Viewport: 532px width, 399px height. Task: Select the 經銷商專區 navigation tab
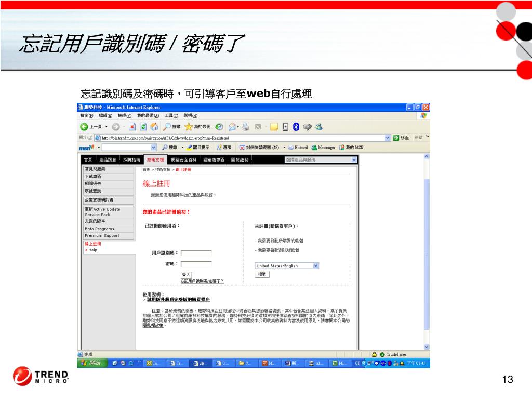(x=214, y=160)
